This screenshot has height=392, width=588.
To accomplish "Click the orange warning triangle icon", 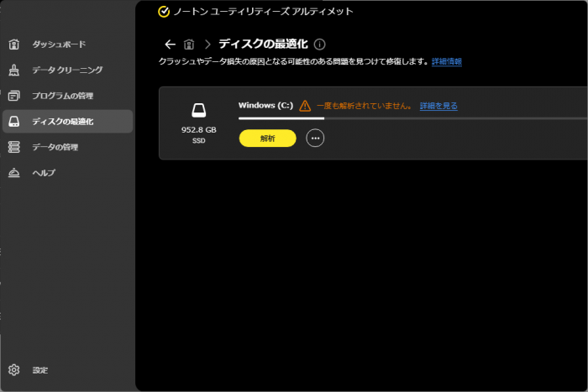I will pos(305,106).
